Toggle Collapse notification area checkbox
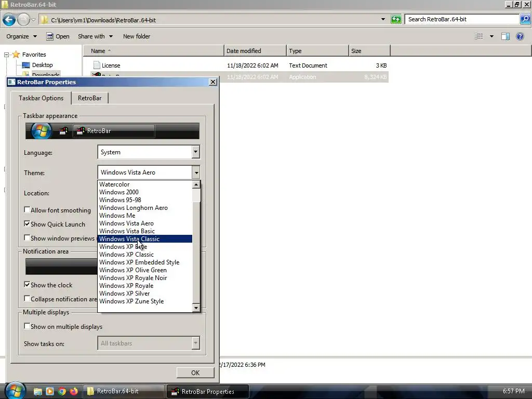Image resolution: width=532 pixels, height=399 pixels. pos(27,298)
